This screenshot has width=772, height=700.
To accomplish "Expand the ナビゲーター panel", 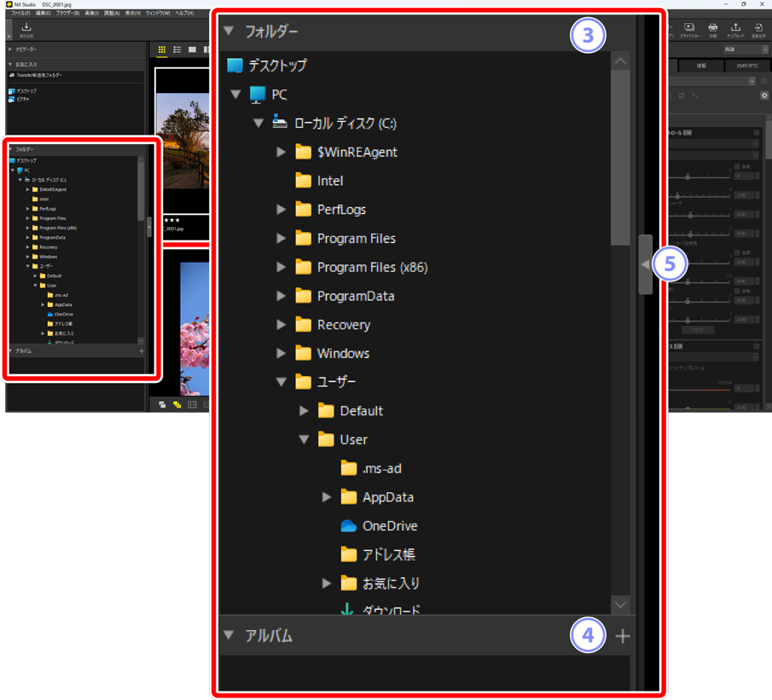I will pos(11,49).
